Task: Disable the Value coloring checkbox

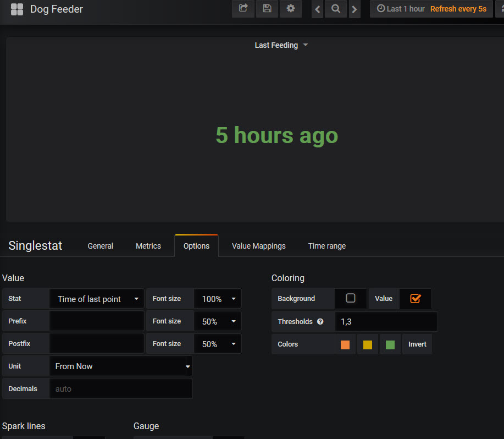Action: (x=416, y=298)
